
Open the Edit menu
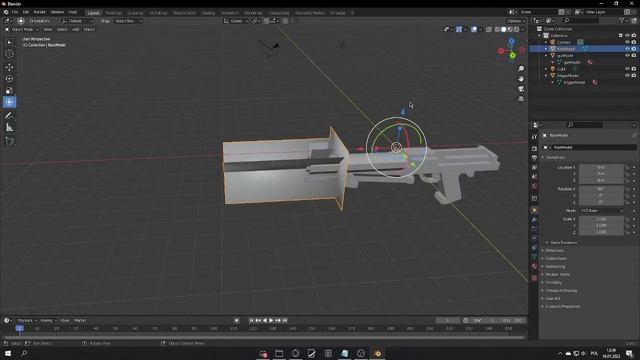pos(26,12)
